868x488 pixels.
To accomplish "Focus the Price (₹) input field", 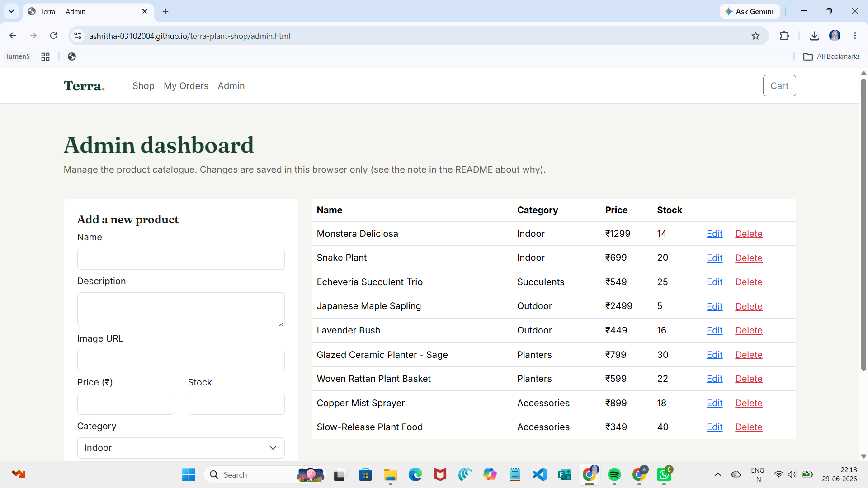I will pos(126,404).
